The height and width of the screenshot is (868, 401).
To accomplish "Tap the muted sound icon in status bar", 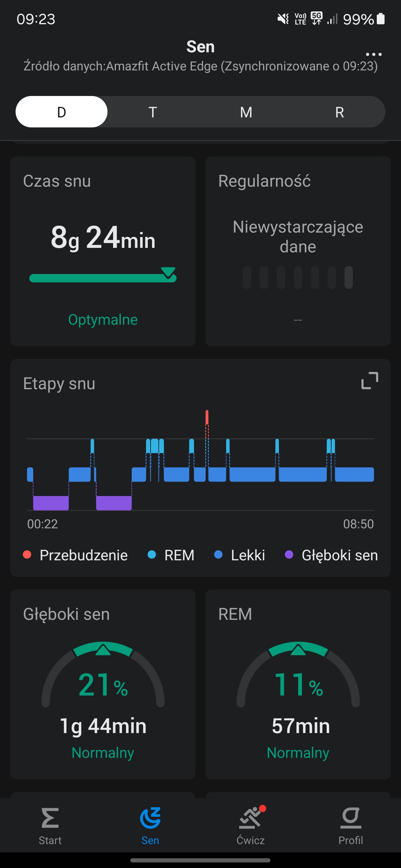I will [x=283, y=19].
